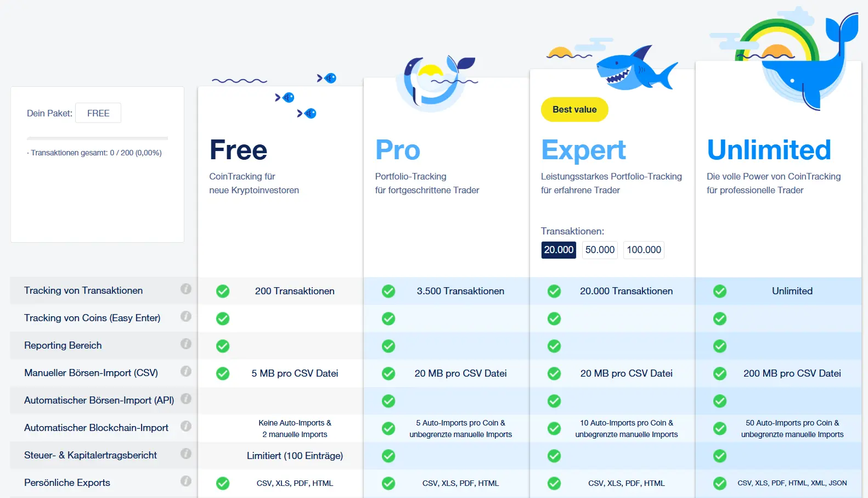Click the green check beside 5 MB pro CSV Datei
This screenshot has width=868, height=498.
click(223, 373)
